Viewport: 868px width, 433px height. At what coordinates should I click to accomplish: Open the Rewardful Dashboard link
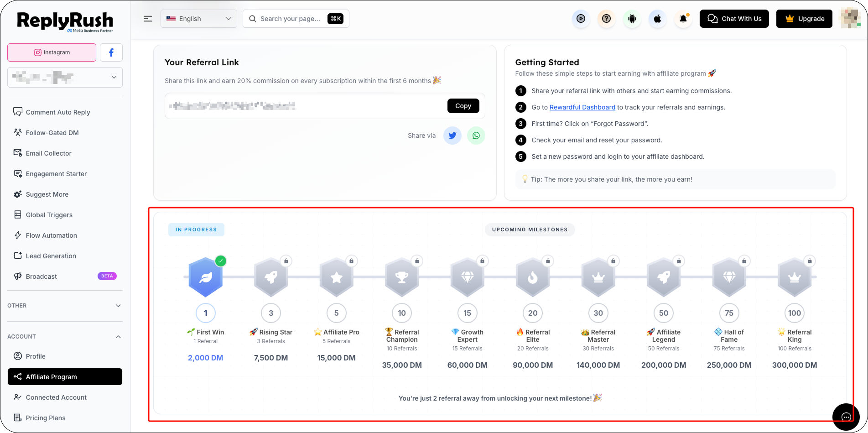pyautogui.click(x=582, y=107)
